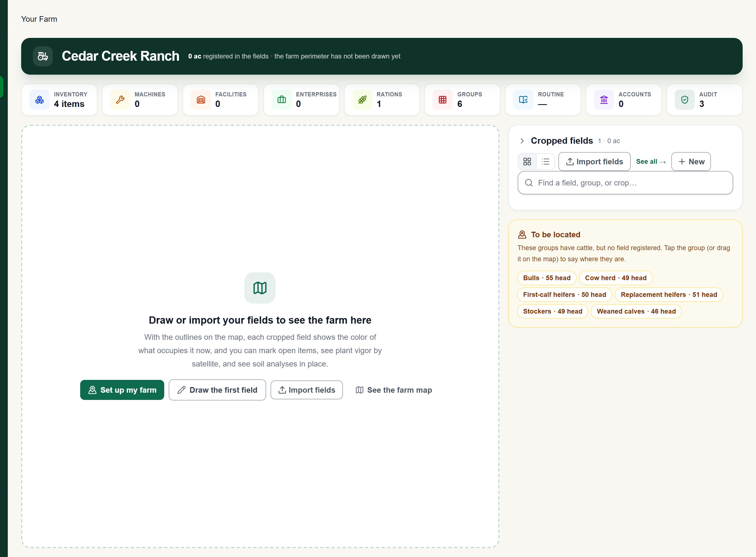756x557 pixels.
Task: Select the Cow herd · 49 head chip
Action: (616, 278)
